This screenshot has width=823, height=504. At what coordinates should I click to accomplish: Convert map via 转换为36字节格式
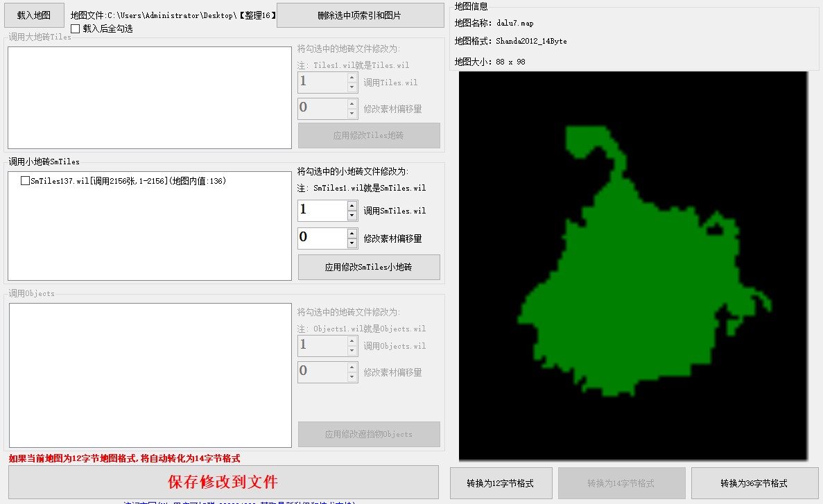pos(754,483)
